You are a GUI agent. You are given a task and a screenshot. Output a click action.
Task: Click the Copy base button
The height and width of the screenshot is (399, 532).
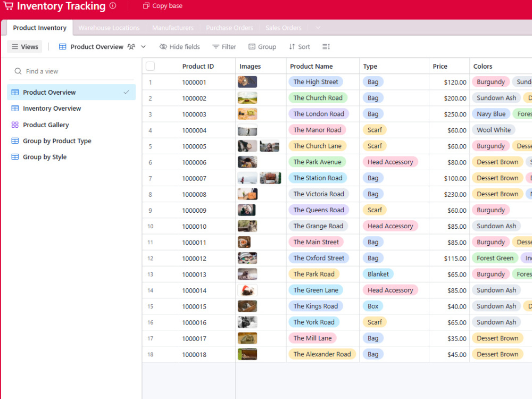click(x=162, y=6)
